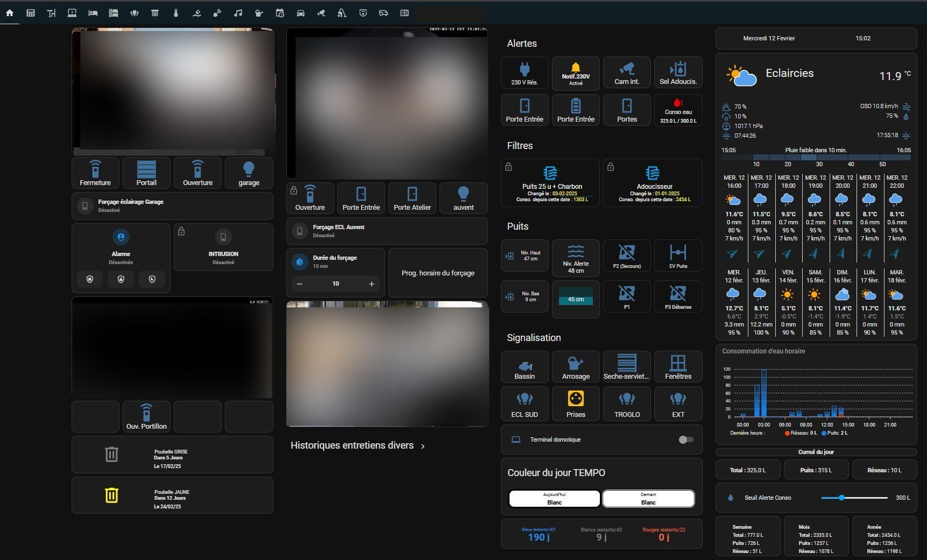
Task: Toggle Forçage éclairage Garage
Action: click(x=172, y=205)
